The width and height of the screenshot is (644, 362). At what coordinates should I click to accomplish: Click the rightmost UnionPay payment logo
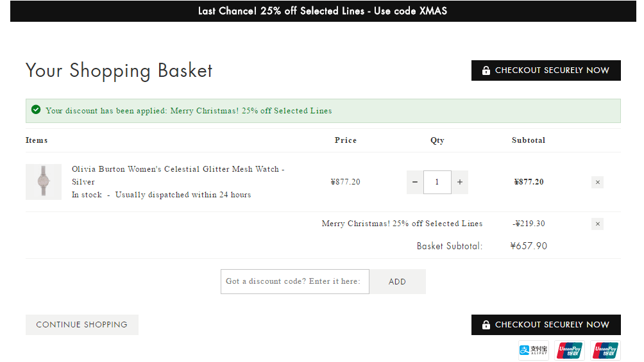coord(606,350)
